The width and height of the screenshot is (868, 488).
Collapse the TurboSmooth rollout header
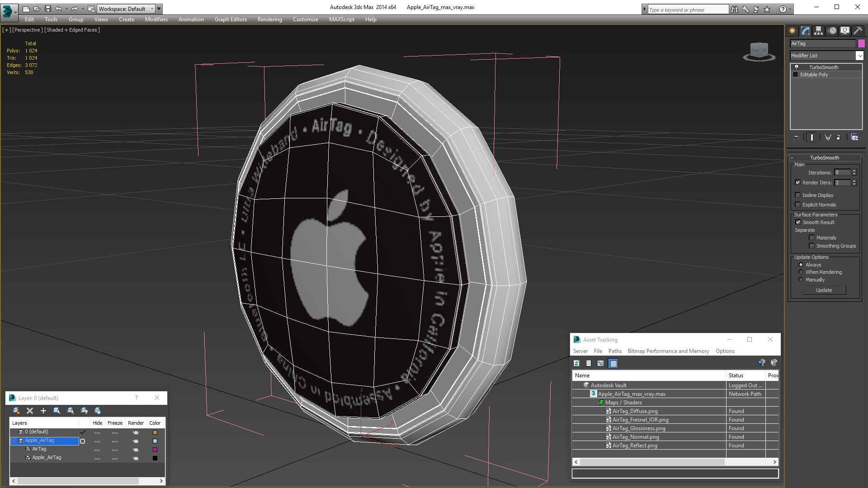(825, 158)
